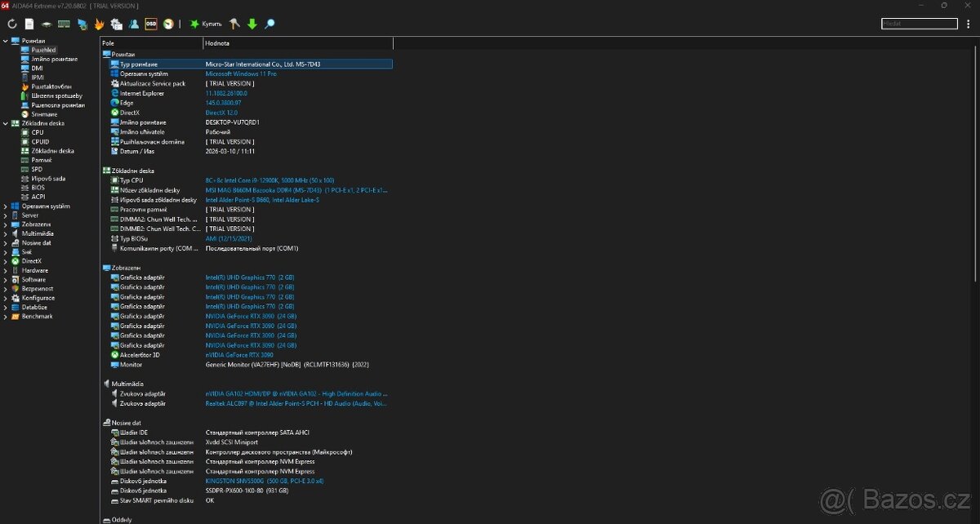Expand the Benchmark tree node
The height and width of the screenshot is (524, 980).
coord(5,317)
